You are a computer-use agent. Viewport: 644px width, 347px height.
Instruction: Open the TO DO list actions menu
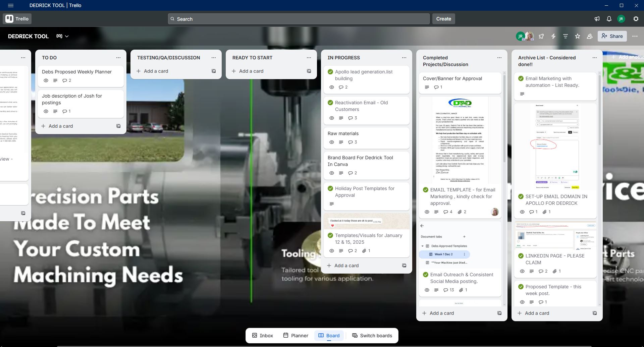tap(118, 58)
